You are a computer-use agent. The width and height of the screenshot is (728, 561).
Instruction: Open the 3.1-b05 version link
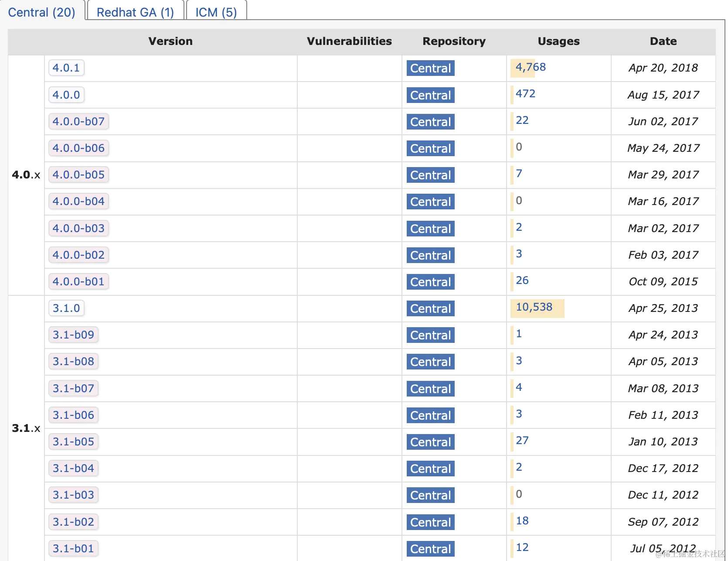(x=73, y=441)
